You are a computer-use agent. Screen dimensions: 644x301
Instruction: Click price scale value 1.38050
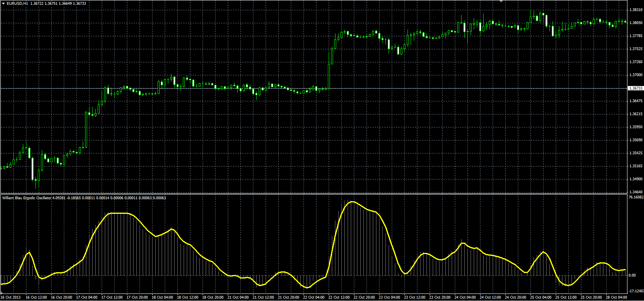(636, 23)
